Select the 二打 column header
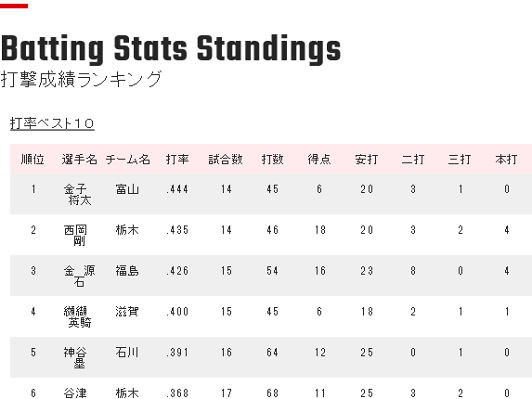Screen dimensions: 532x399 [x=413, y=160]
